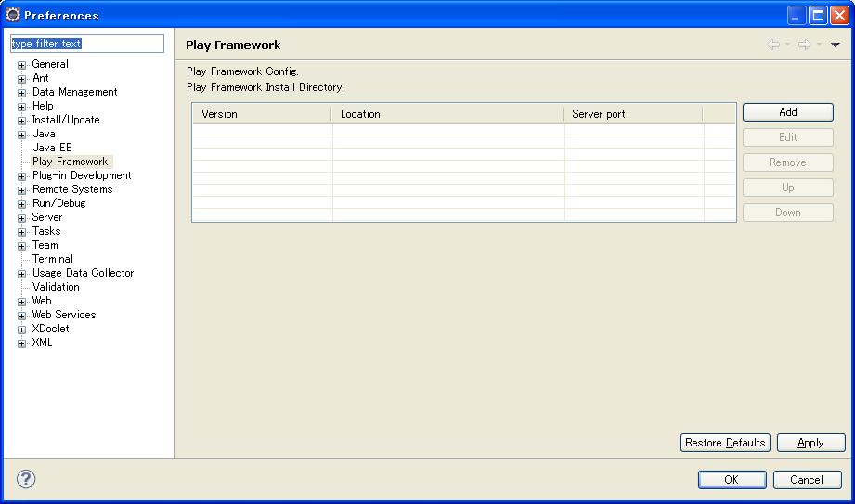Select Remote Systems in the tree

pos(72,189)
